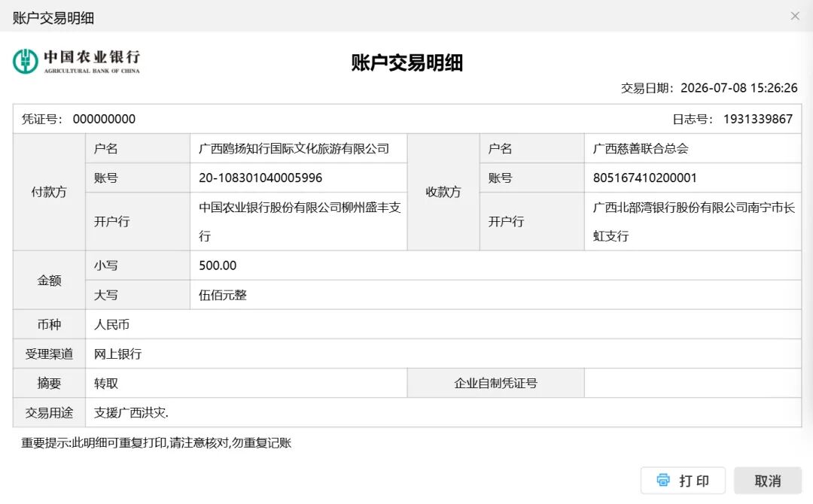
Task: Select the payee account number 805167410200001
Action: coord(644,178)
